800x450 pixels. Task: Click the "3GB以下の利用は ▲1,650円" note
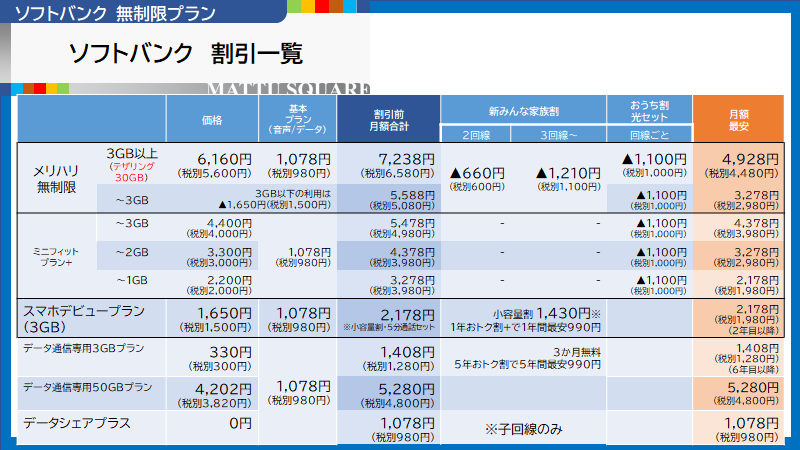[274, 199]
